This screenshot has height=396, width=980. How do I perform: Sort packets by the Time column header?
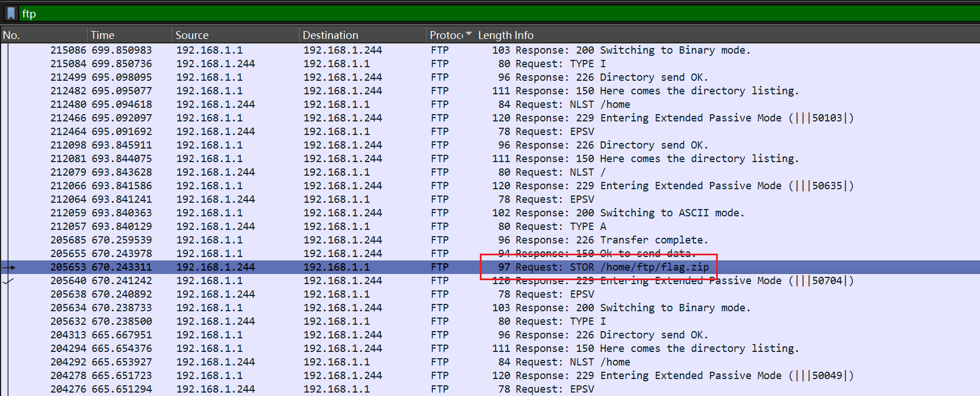click(x=102, y=35)
